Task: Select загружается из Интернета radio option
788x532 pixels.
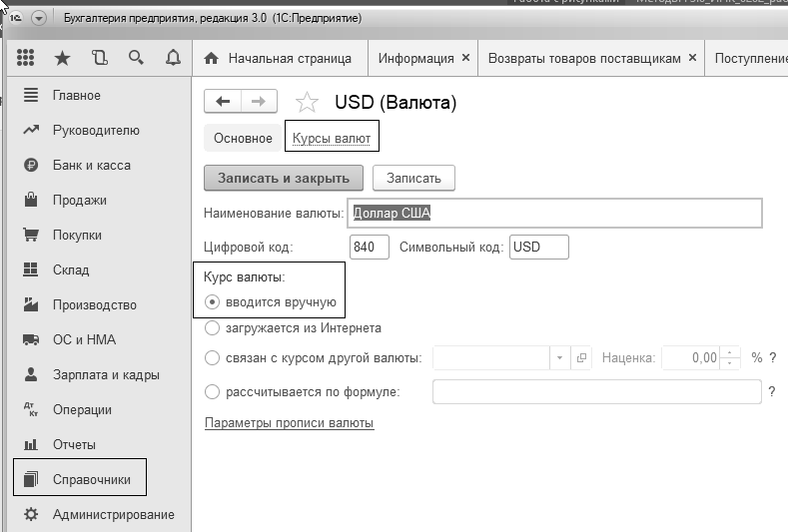Action: click(212, 328)
